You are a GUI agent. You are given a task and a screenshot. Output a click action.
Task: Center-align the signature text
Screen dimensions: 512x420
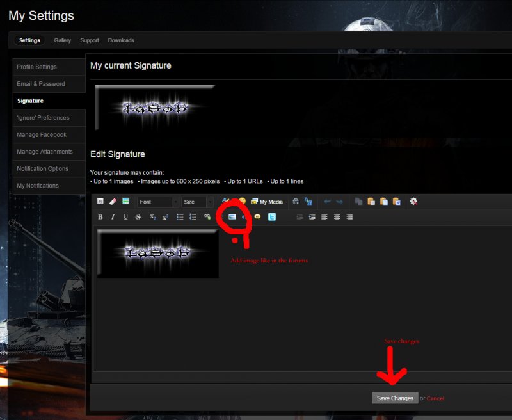click(x=337, y=217)
